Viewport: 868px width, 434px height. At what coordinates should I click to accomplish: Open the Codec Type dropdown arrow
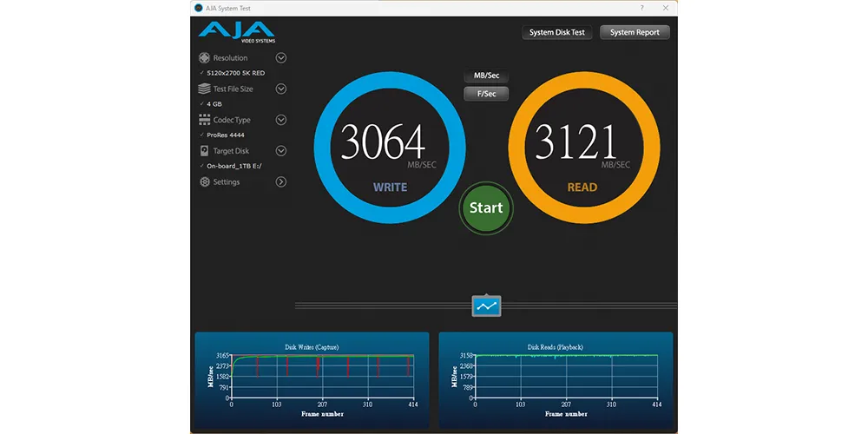[281, 120]
